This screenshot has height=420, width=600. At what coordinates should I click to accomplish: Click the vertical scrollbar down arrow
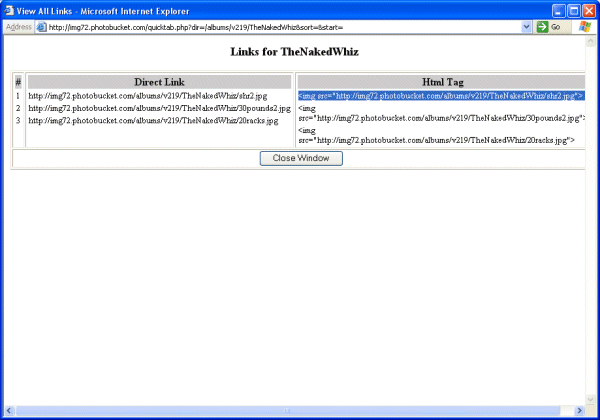pyautogui.click(x=590, y=399)
